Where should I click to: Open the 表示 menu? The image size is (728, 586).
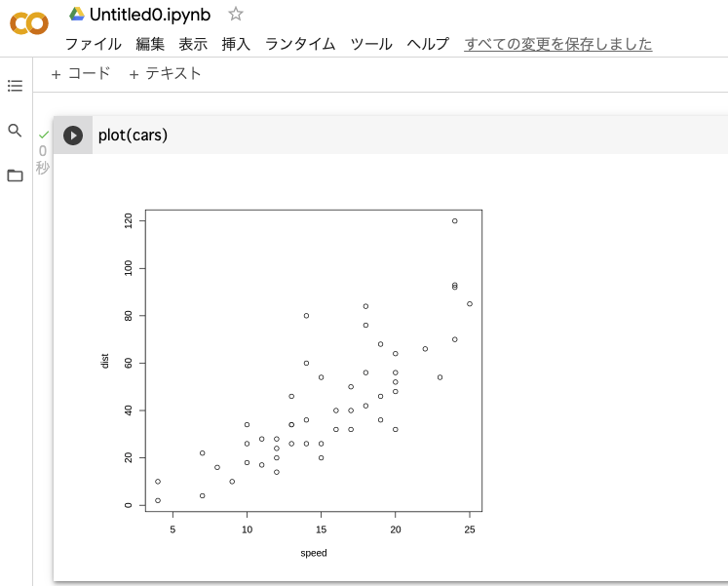tap(193, 44)
